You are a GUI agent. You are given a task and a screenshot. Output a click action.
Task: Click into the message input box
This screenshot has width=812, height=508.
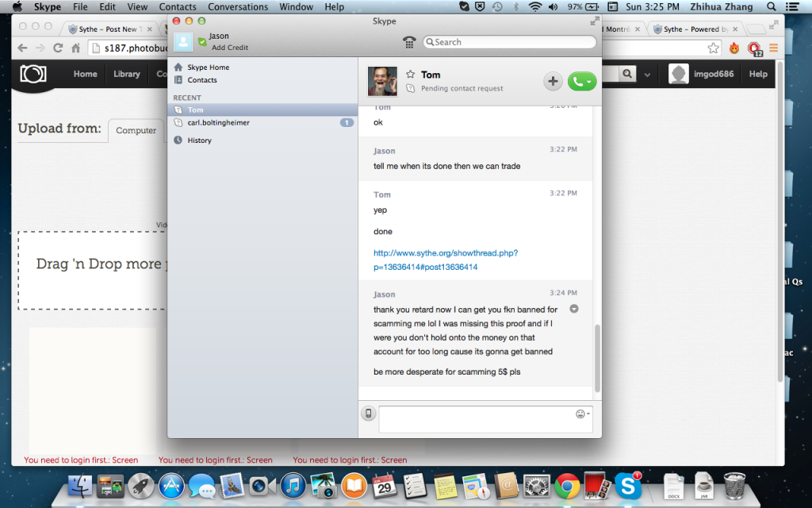[485, 419]
